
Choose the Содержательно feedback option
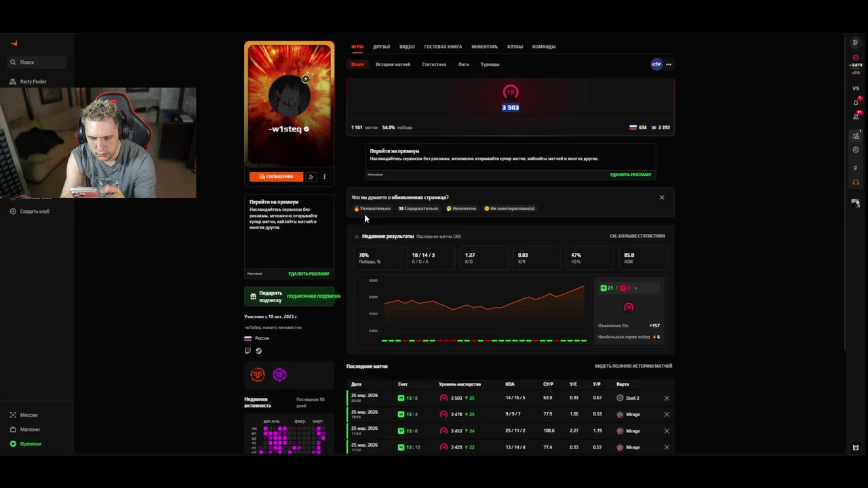tap(418, 209)
